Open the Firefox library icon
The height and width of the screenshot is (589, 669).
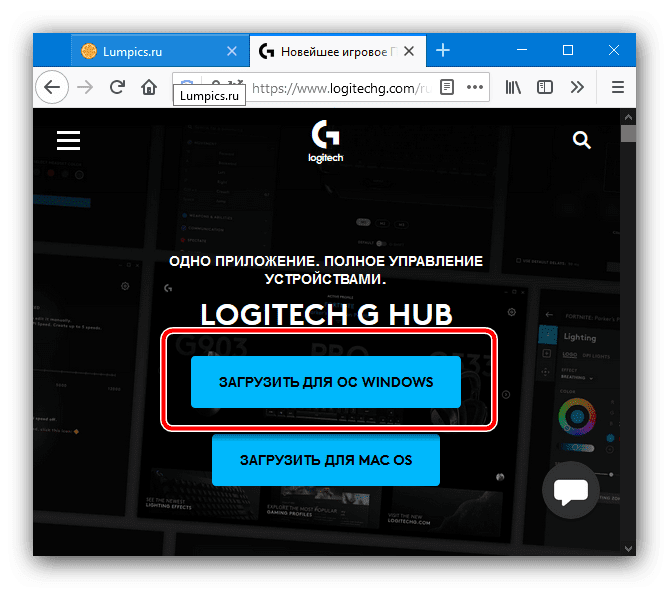point(513,87)
